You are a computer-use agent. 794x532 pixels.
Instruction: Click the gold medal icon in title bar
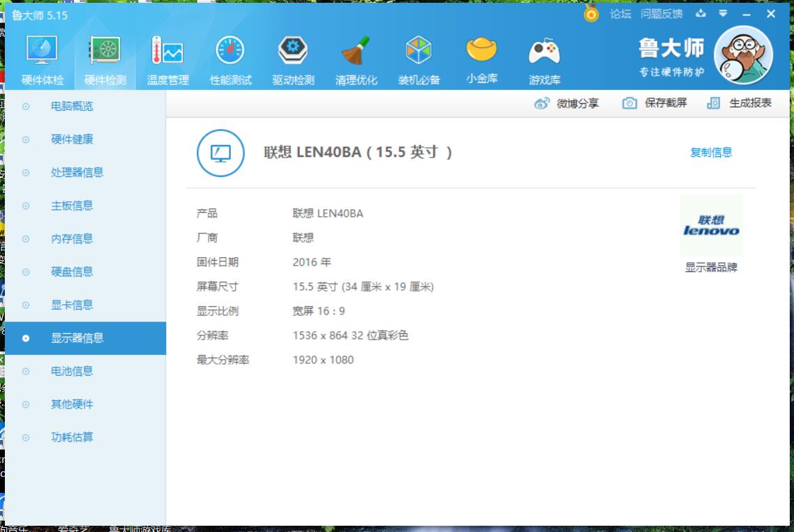pos(591,14)
